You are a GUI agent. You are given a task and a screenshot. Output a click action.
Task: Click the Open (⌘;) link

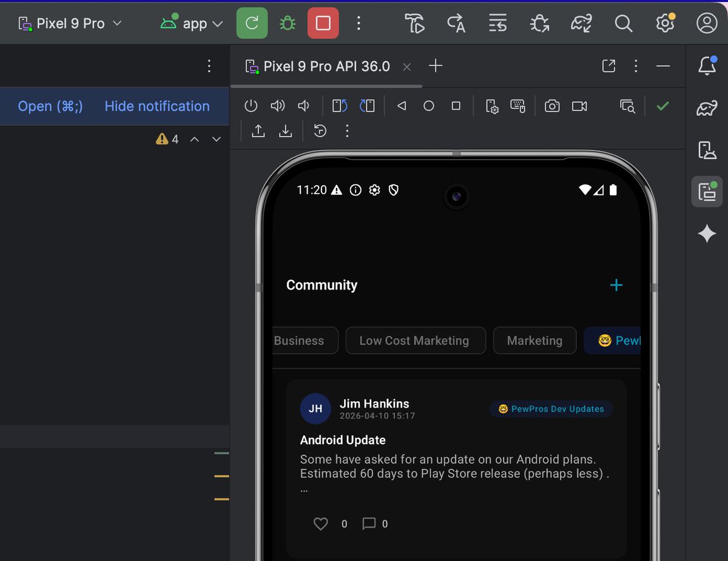(x=50, y=106)
